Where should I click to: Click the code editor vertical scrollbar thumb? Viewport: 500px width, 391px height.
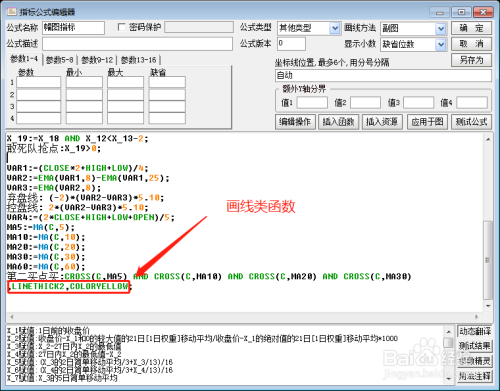coord(488,260)
